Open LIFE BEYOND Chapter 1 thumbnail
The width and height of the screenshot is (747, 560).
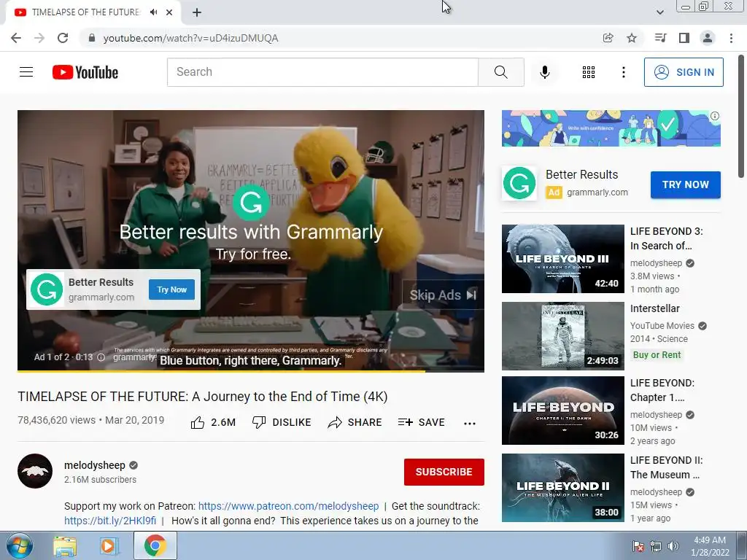tap(562, 411)
